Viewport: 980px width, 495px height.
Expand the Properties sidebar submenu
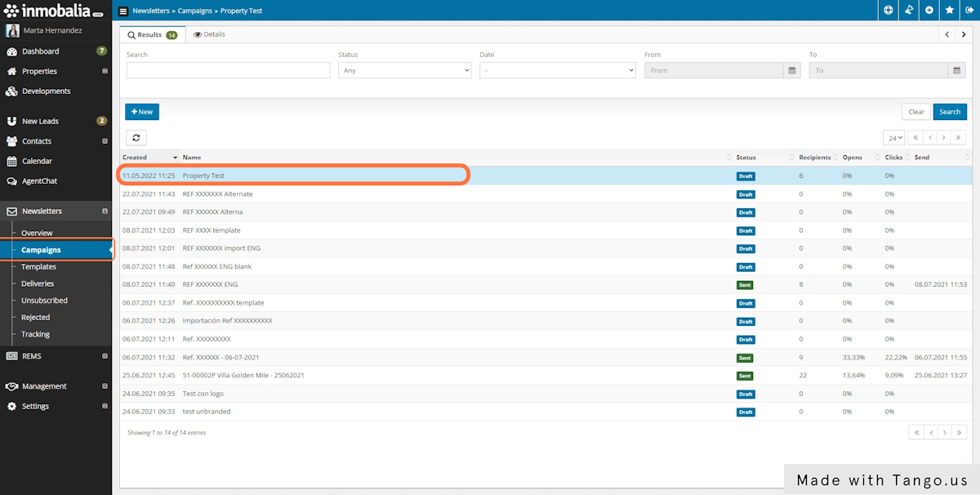click(105, 72)
